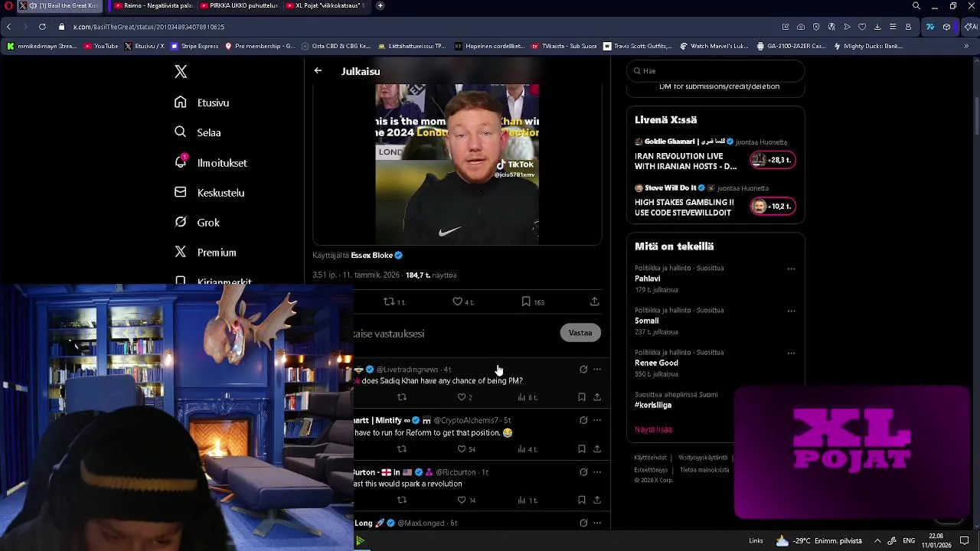Open a new browser tab
The height and width of the screenshot is (551, 980).
(x=381, y=5)
